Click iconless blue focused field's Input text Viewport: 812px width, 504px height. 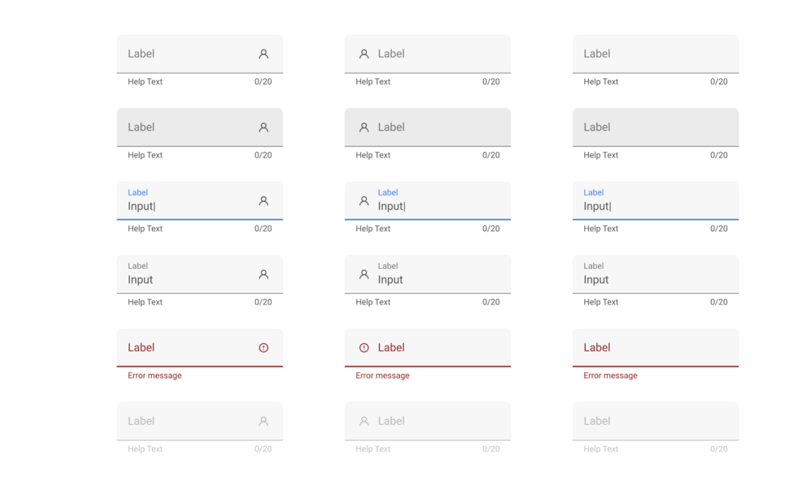596,207
